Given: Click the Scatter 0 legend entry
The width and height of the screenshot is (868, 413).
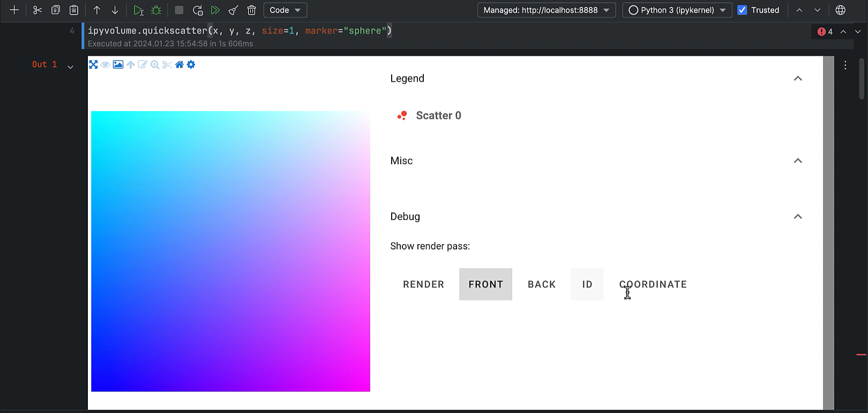Looking at the screenshot, I should pyautogui.click(x=438, y=115).
